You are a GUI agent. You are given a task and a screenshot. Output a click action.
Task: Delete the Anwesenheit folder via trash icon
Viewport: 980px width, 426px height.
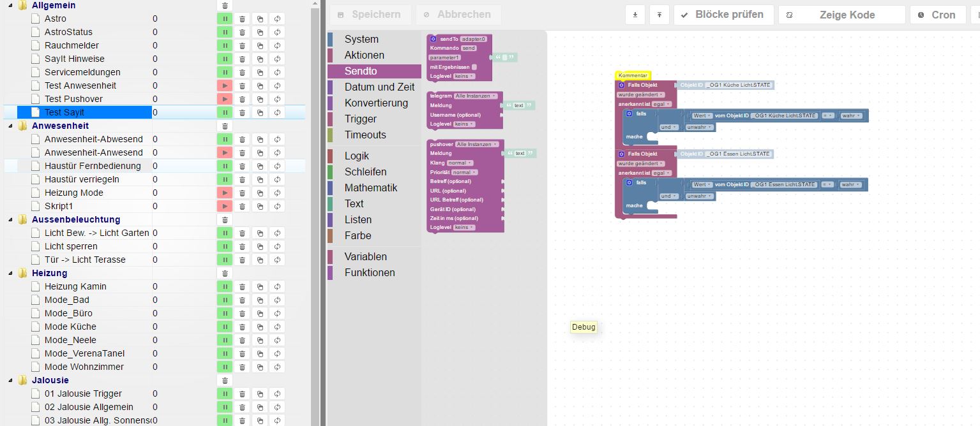tap(225, 126)
